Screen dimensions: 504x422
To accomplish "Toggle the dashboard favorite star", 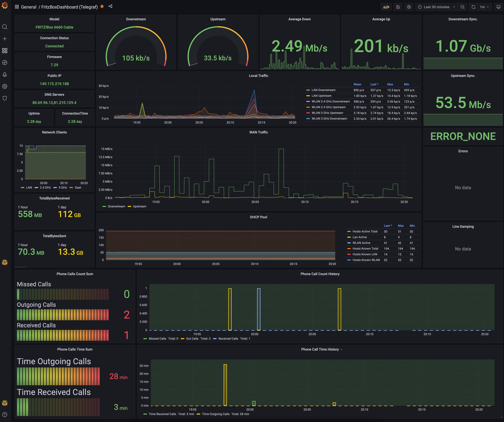I will (102, 6).
